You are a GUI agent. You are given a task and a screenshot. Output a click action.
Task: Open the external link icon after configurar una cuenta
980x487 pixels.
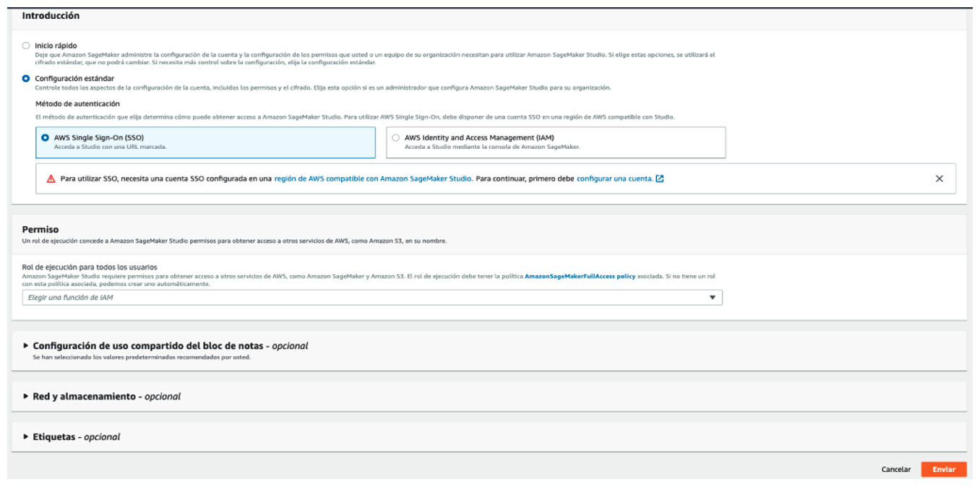[x=660, y=178]
